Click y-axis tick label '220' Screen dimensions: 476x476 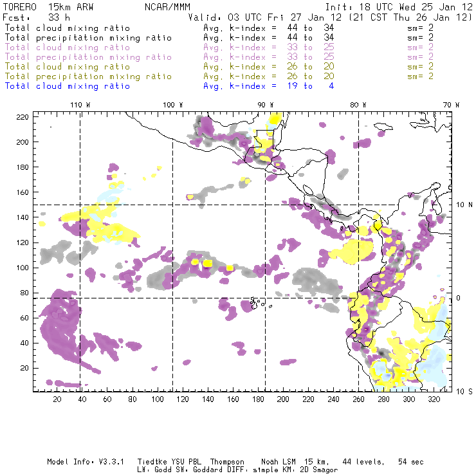click(22, 117)
